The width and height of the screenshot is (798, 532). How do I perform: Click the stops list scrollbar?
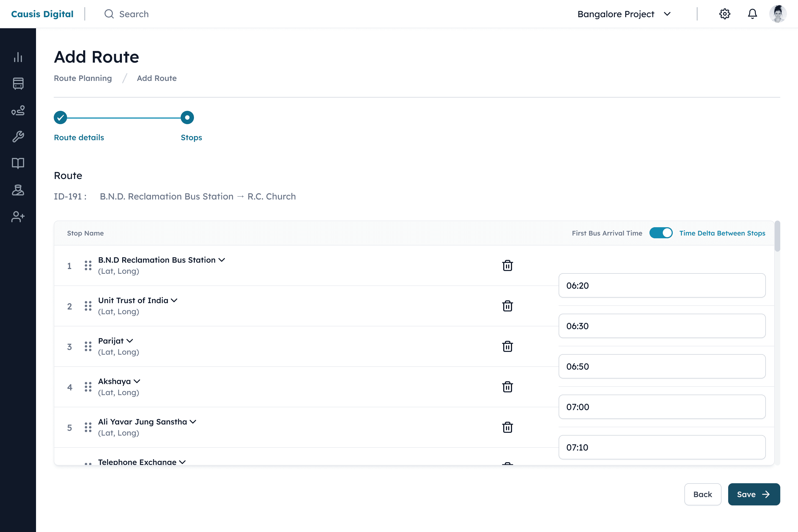click(x=777, y=236)
